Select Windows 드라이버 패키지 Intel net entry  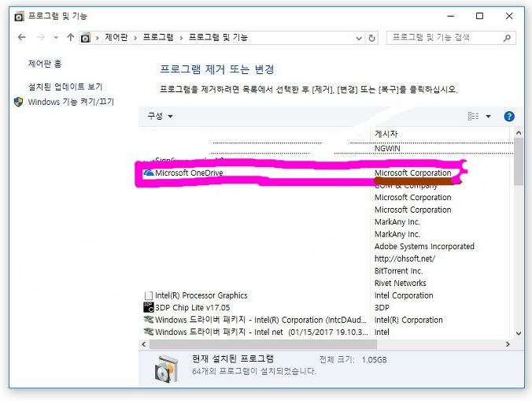point(261,332)
